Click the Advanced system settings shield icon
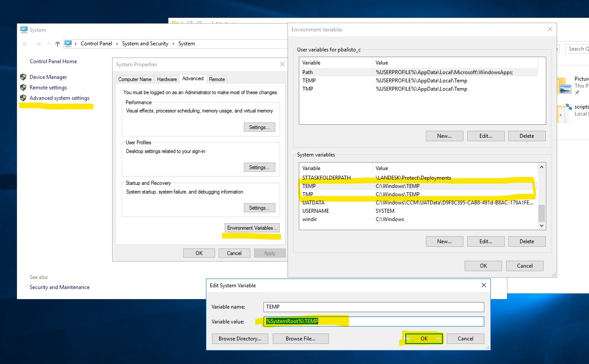Image resolution: width=589 pixels, height=364 pixels. 24,98
